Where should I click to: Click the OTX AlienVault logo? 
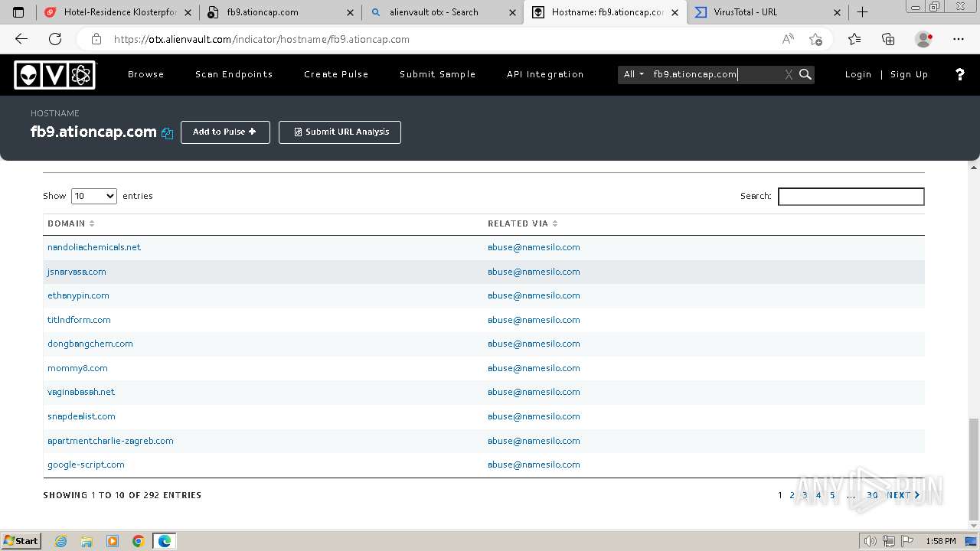coord(54,74)
